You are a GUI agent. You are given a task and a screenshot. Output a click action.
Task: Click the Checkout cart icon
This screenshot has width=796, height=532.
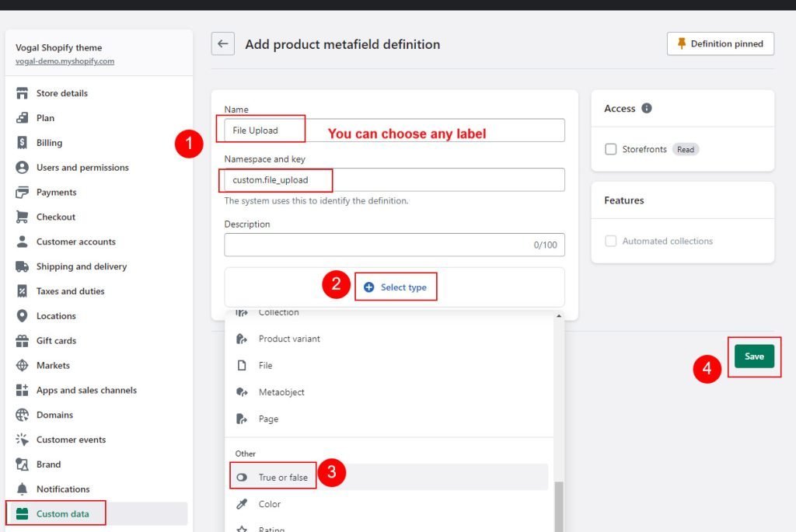point(22,217)
